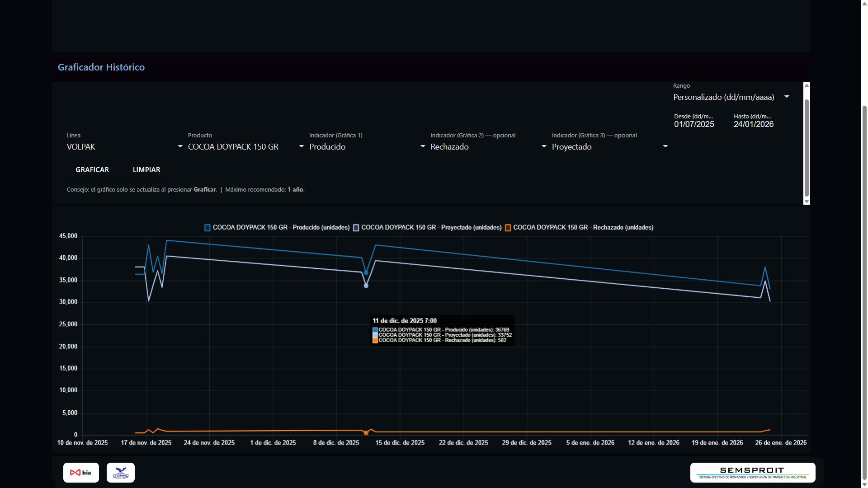Click the panel scrollbar up arrow
Image resolution: width=868 pixels, height=488 pixels.
pos(807,85)
